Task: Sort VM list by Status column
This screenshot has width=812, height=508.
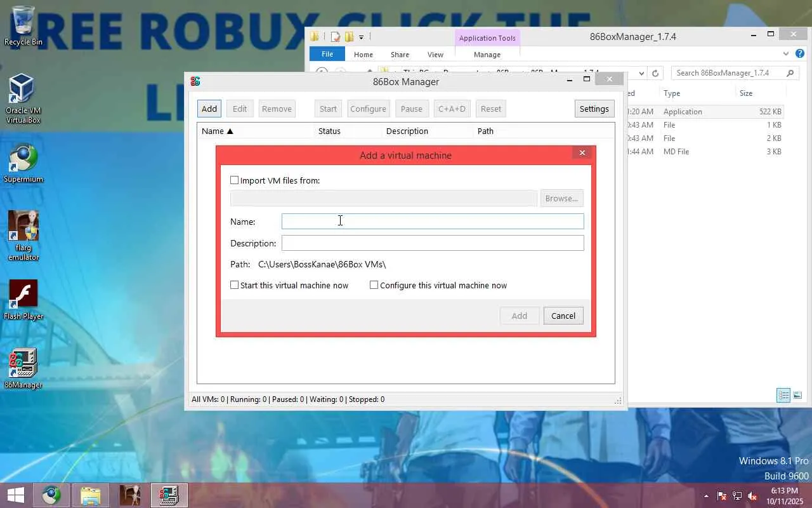Action: [348, 131]
